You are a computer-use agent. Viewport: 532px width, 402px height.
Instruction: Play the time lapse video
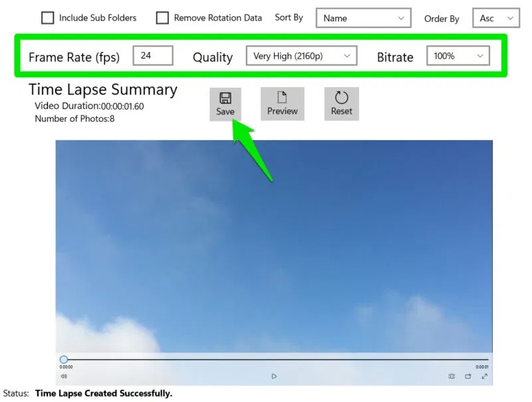[274, 375]
